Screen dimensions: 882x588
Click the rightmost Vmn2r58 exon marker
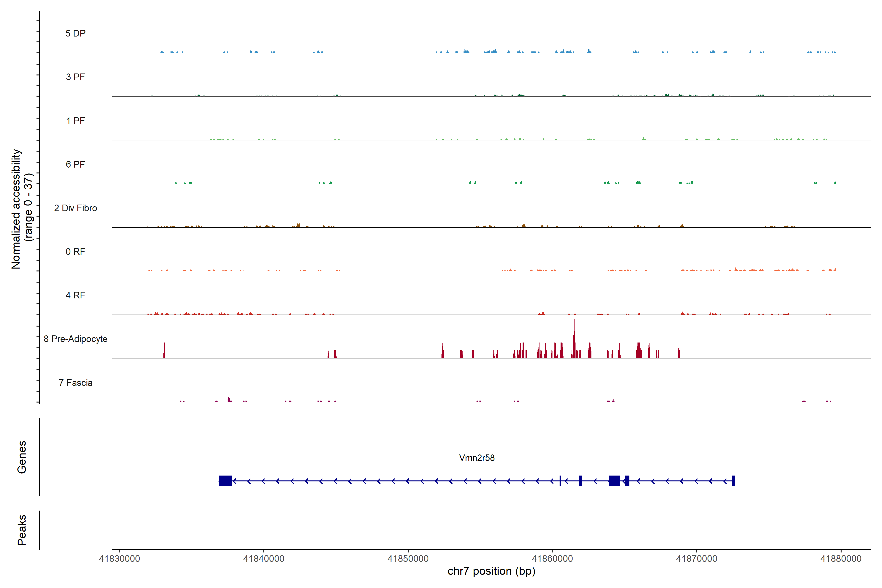point(734,481)
